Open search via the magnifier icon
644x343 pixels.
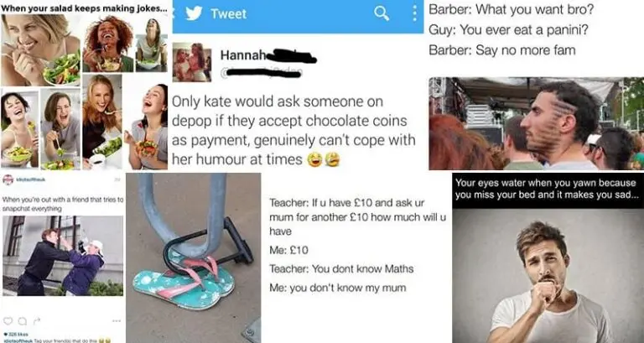click(382, 13)
